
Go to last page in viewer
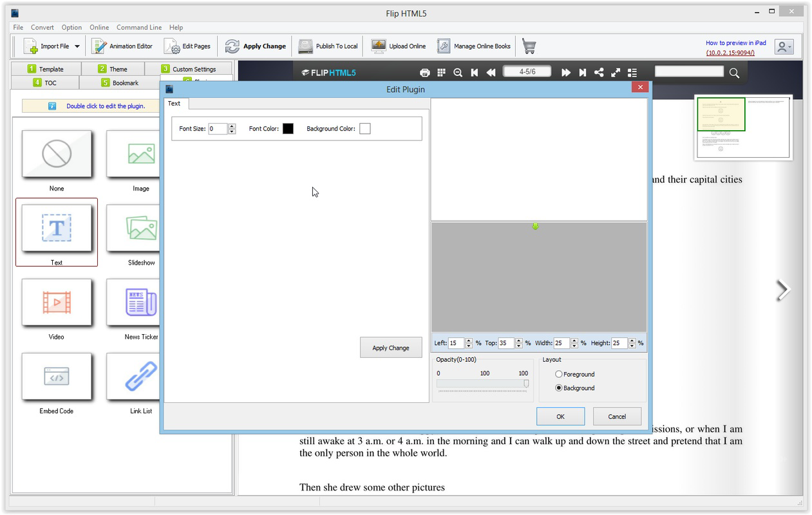[582, 73]
